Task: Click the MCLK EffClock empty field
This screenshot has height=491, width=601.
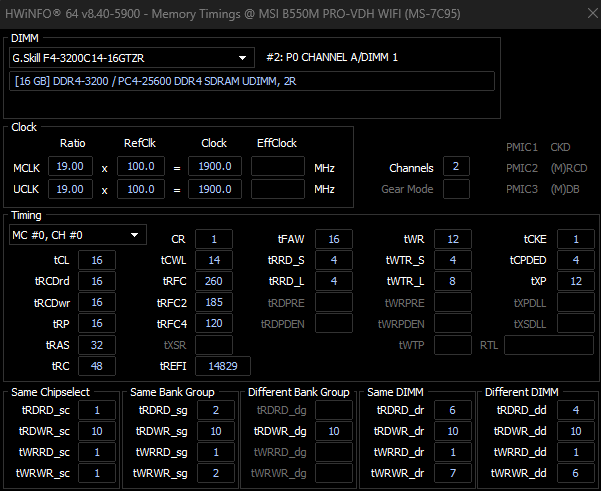Action: point(277,166)
